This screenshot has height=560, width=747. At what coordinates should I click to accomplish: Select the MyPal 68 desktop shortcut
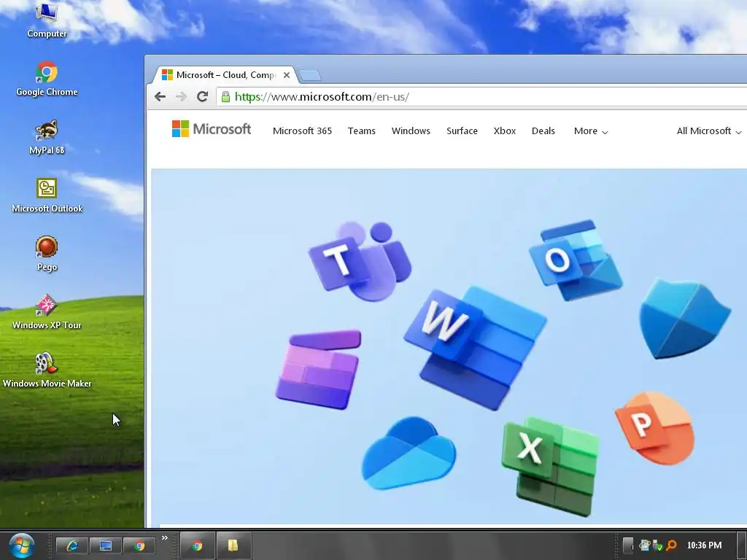pos(47,137)
